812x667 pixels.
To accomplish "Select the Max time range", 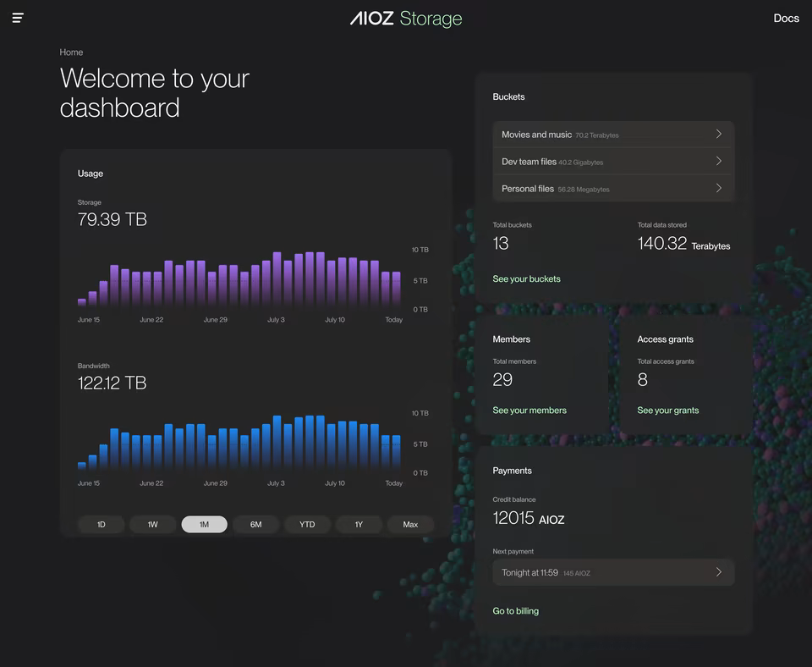I will click(410, 525).
